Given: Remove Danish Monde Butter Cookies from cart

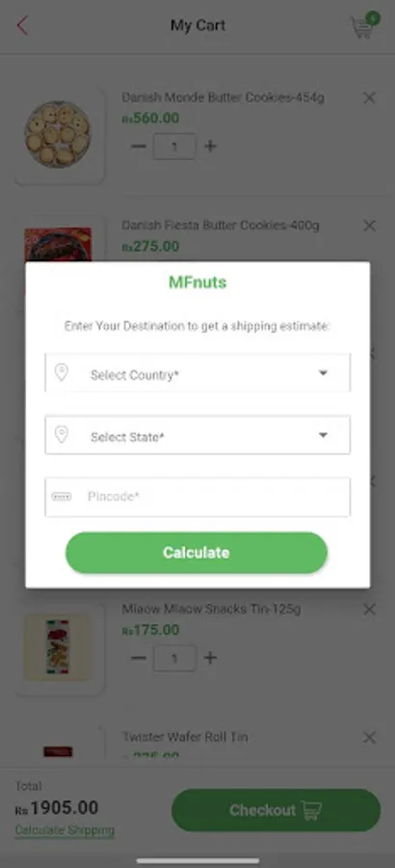Looking at the screenshot, I should 369,98.
